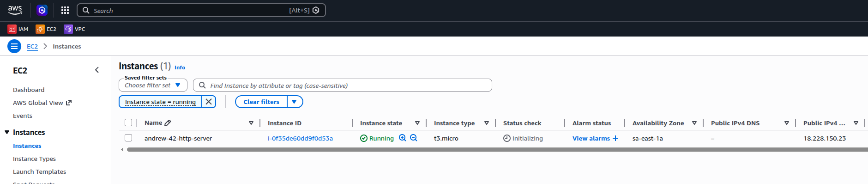Click the 18.228.150.23 public IP cell
Viewport: 868px width, 184px height.
click(x=825, y=138)
